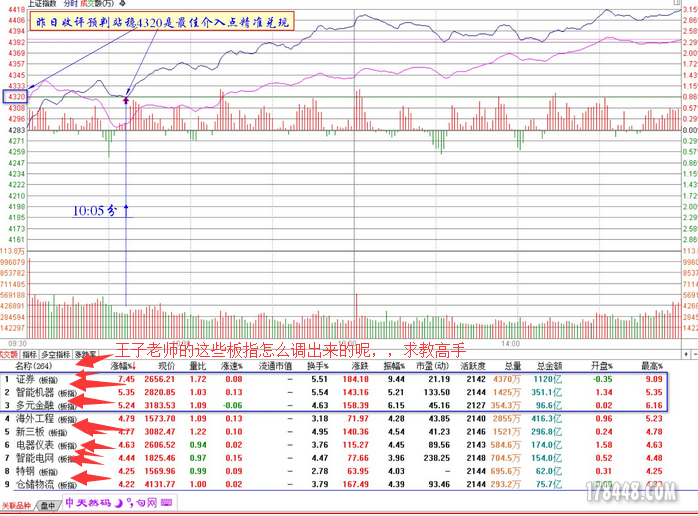Click the 1120亿 total amount cell
Viewport: 698px width, 516px height.
(548, 379)
